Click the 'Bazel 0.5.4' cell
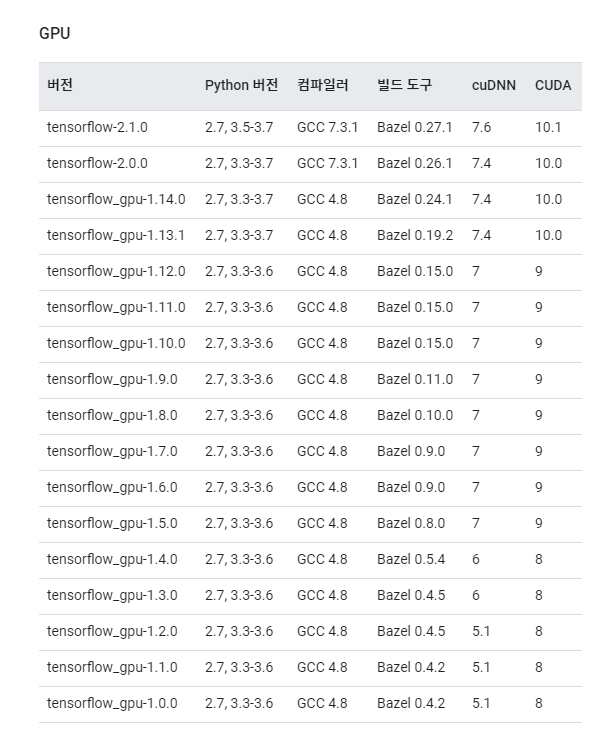 (411, 559)
